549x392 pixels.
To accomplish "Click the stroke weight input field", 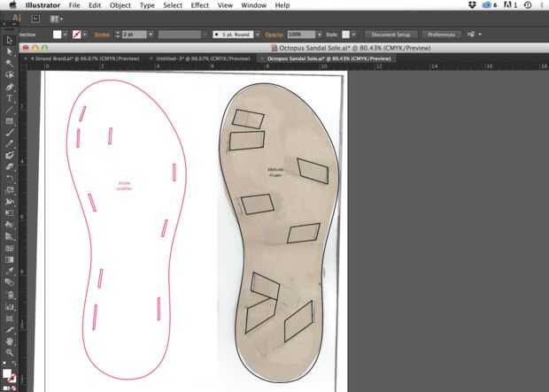I will pos(134,35).
